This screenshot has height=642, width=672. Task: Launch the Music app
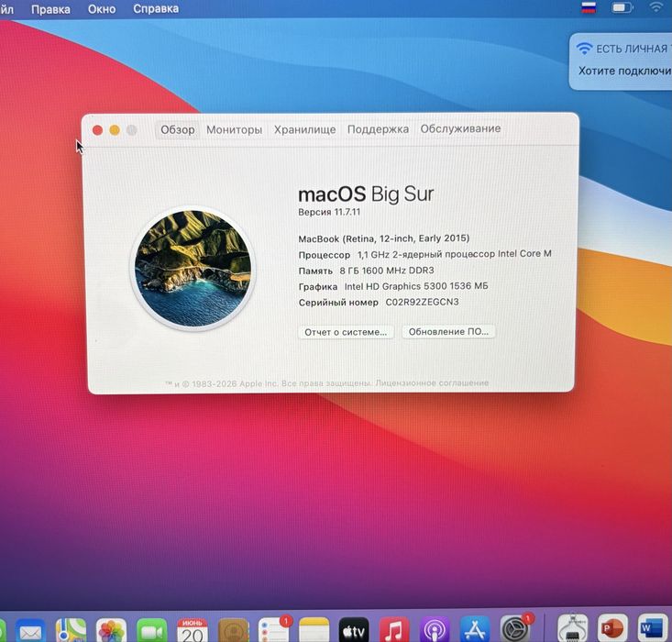coord(394,630)
